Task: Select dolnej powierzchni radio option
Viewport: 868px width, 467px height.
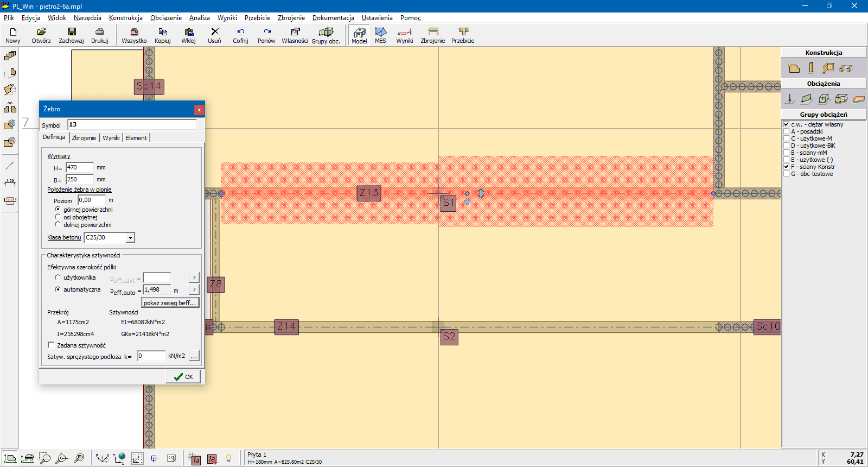Action: (x=58, y=224)
